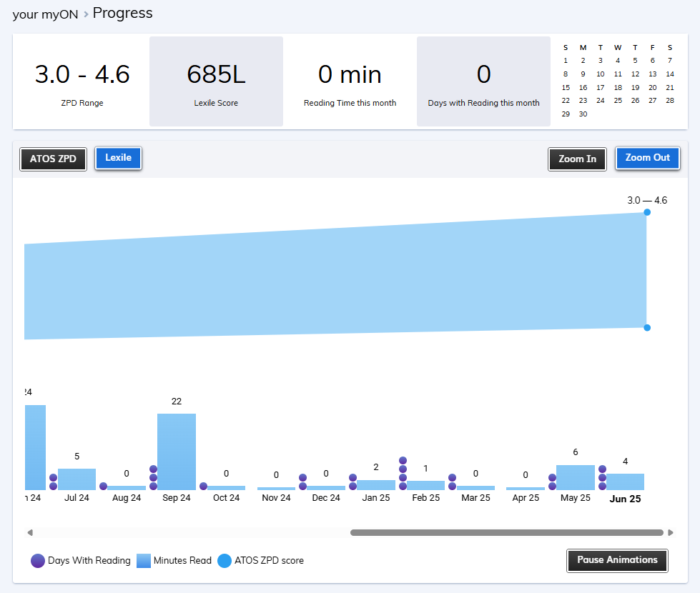The width and height of the screenshot is (700, 593).
Task: Click scrollbar right arrow under chart
Action: [x=670, y=532]
